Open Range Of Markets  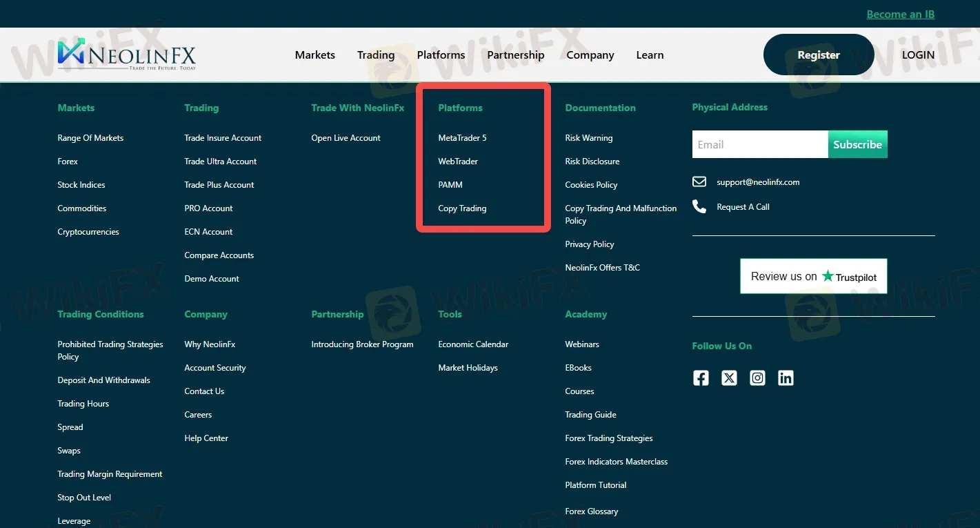click(90, 138)
